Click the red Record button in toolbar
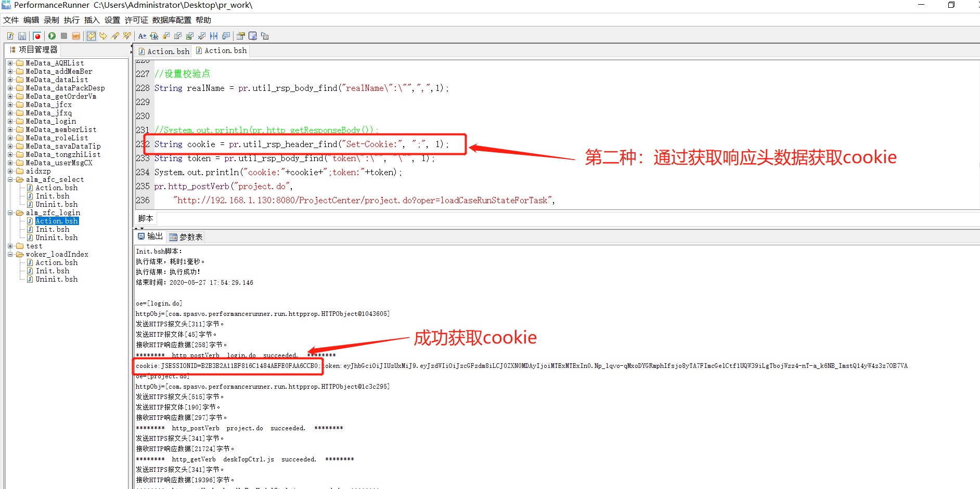The image size is (980, 489). pos(37,36)
